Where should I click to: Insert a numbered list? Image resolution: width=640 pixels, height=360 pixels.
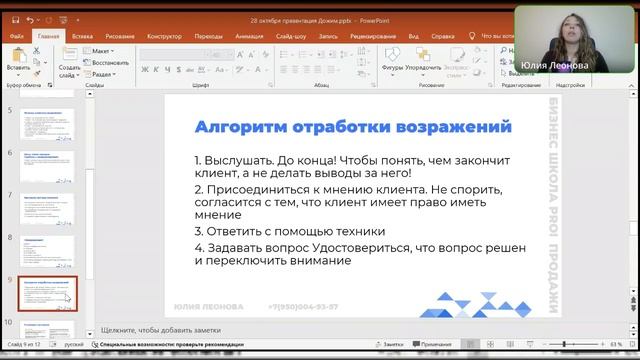(x=302, y=55)
